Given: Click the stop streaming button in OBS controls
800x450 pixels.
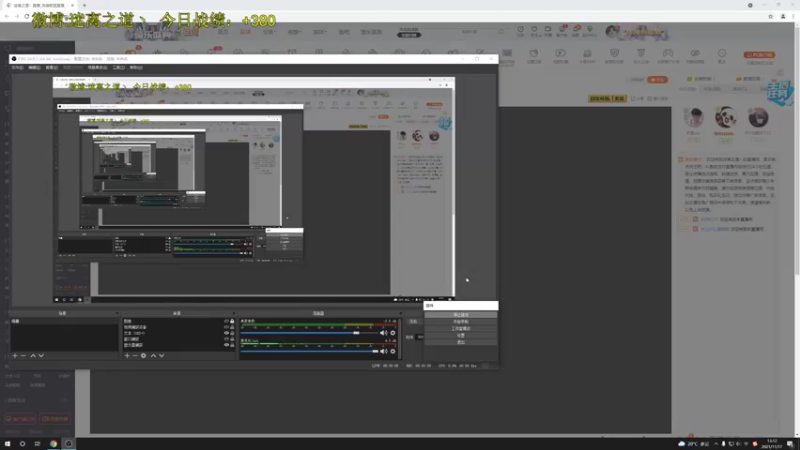Looking at the screenshot, I should click(x=461, y=315).
